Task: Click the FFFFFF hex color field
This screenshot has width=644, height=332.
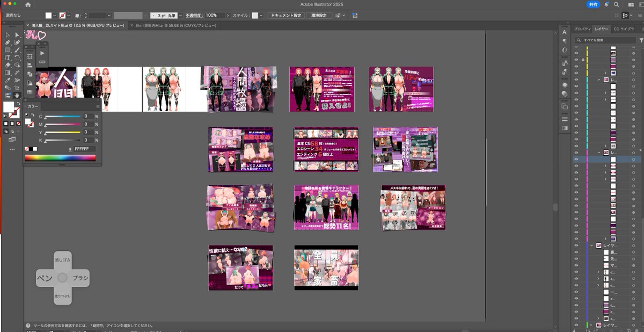Action: pyautogui.click(x=85, y=149)
